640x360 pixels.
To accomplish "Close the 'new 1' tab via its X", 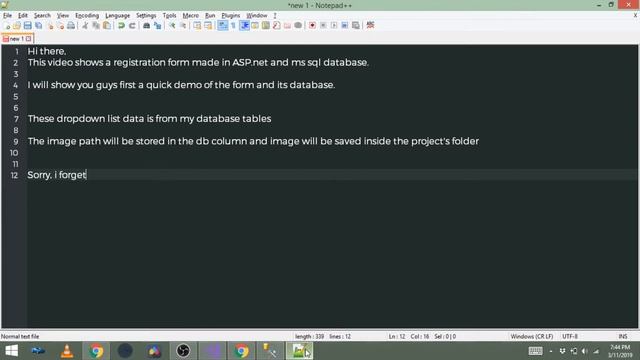I will pos(29,39).
